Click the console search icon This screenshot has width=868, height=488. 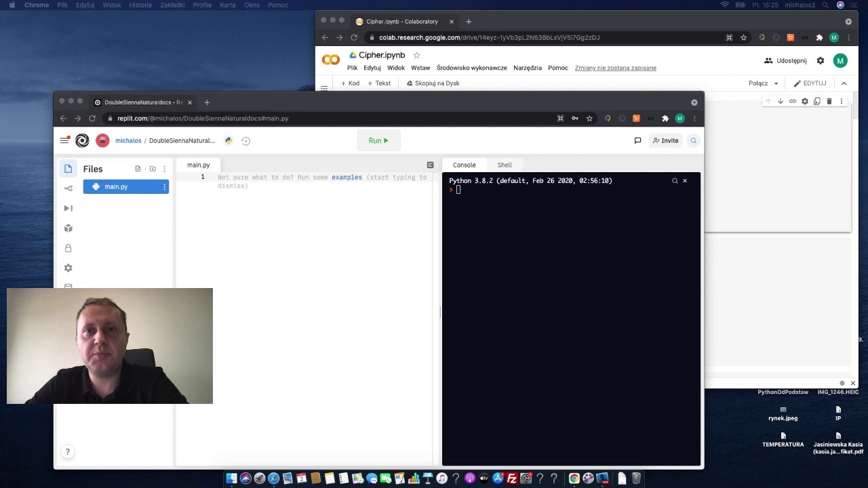click(675, 181)
